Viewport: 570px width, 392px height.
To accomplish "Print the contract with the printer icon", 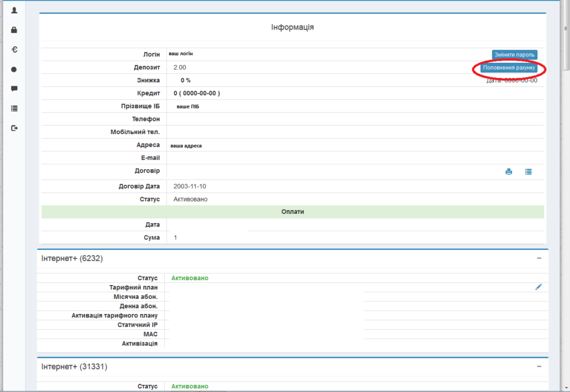I will pos(508,172).
